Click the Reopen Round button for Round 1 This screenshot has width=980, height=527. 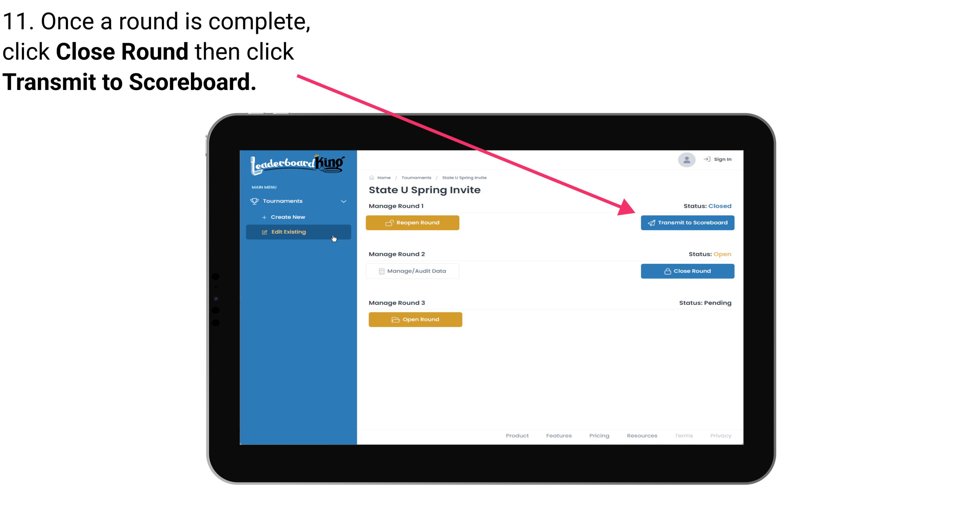click(413, 223)
